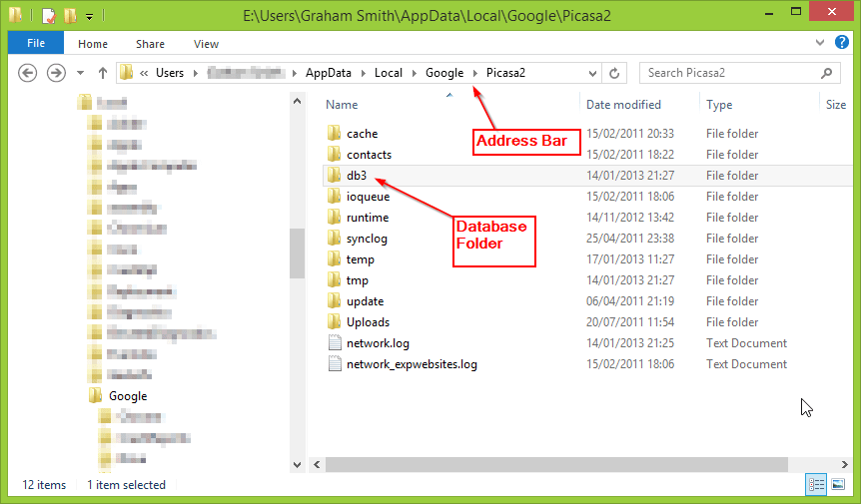Expand the ribbon with the chevron
Viewport: 861px width, 504px height.
click(x=820, y=42)
